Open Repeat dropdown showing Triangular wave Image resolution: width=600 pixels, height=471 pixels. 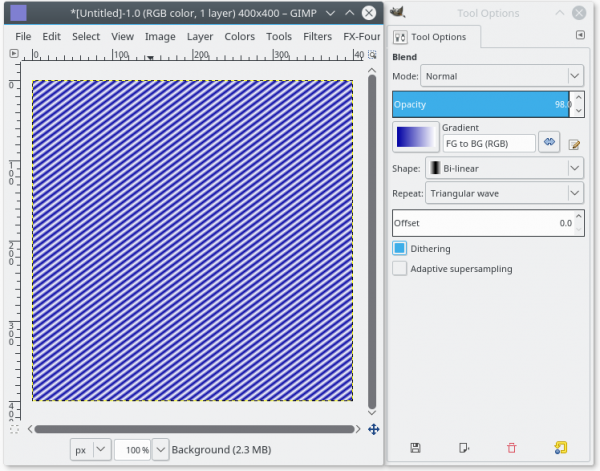[x=504, y=193]
